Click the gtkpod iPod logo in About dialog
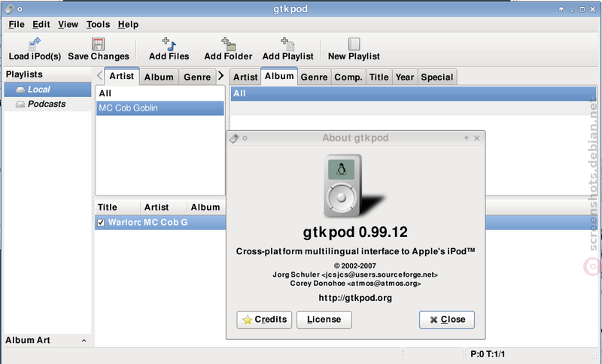This screenshot has height=364, width=602. [x=352, y=186]
